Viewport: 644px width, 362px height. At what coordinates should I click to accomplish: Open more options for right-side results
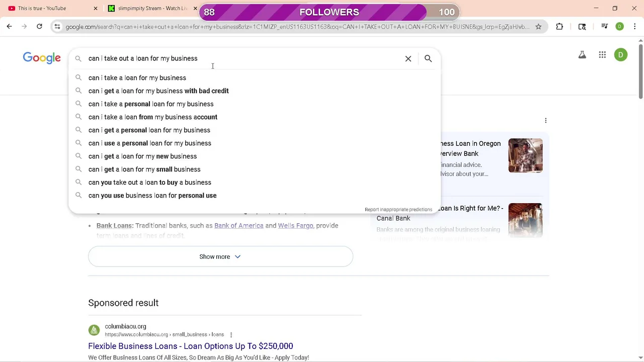tap(546, 120)
